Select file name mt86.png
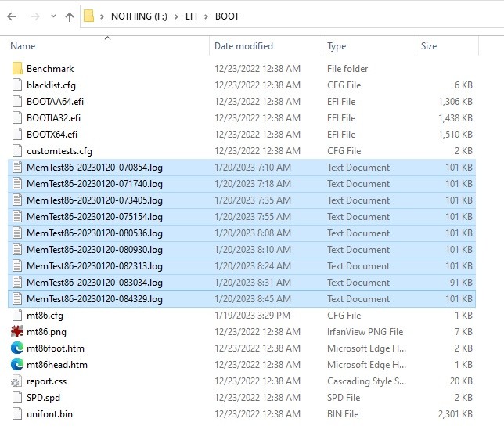Image resolution: width=504 pixels, height=433 pixels. pyautogui.click(x=47, y=332)
